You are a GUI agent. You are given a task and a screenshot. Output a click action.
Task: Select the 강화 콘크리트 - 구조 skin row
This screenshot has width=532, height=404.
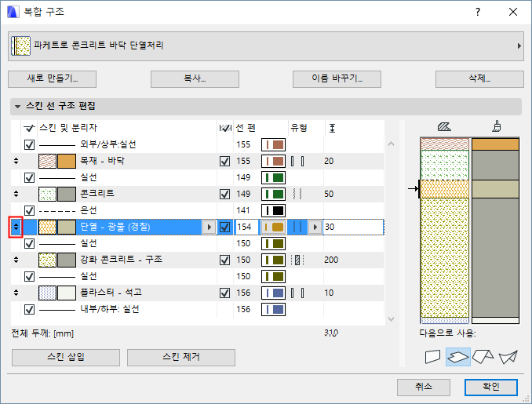[x=198, y=260]
